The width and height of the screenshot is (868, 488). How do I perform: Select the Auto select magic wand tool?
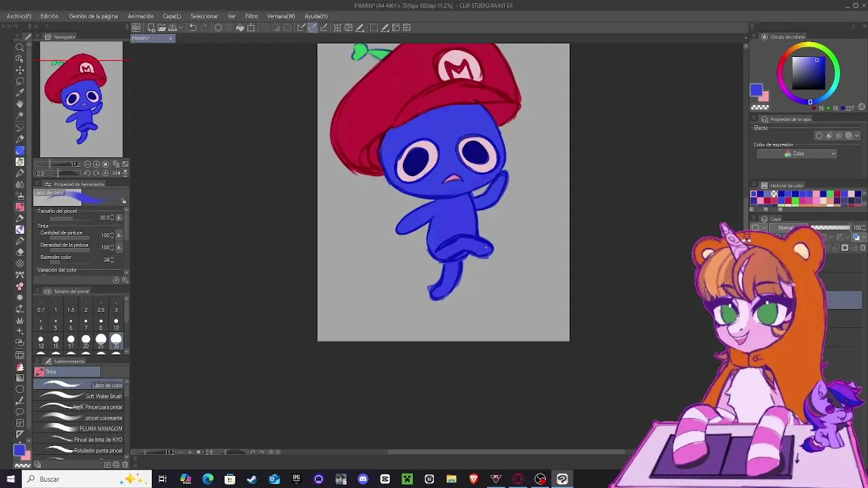tap(20, 115)
